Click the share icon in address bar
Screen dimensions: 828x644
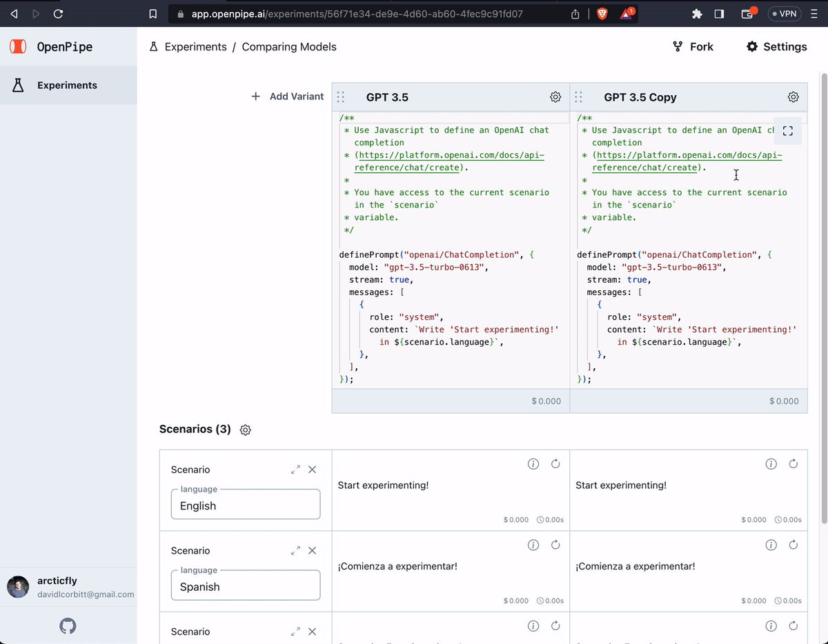click(575, 14)
